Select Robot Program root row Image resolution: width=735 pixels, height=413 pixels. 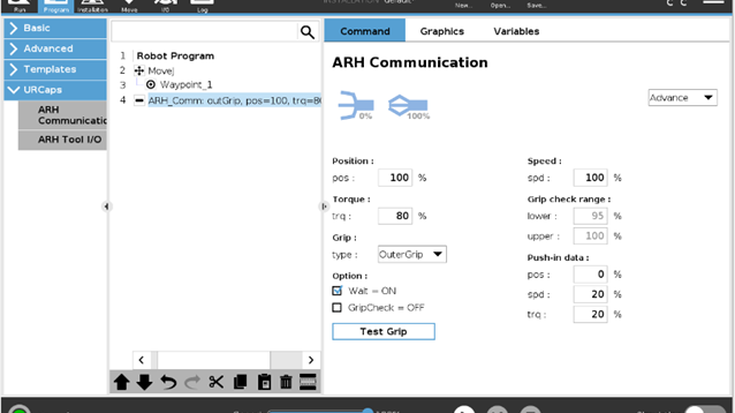[175, 56]
